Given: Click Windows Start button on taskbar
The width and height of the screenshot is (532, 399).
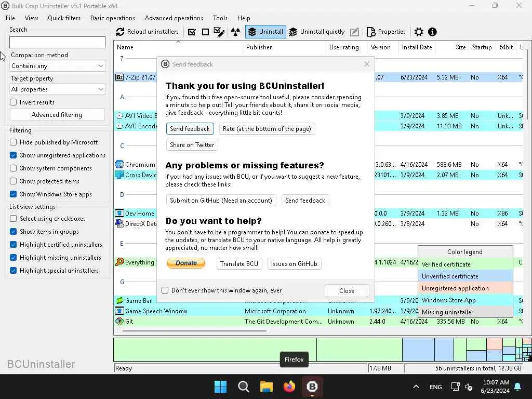Looking at the screenshot, I should pyautogui.click(x=220, y=387).
